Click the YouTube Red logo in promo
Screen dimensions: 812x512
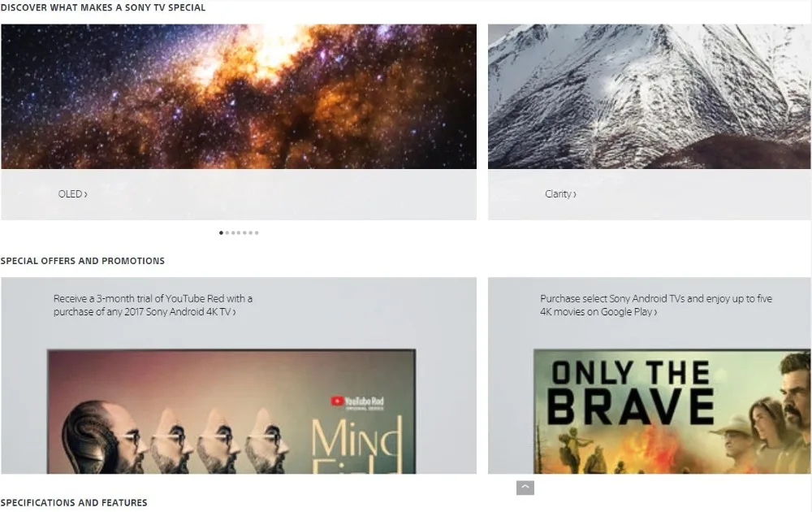point(357,402)
